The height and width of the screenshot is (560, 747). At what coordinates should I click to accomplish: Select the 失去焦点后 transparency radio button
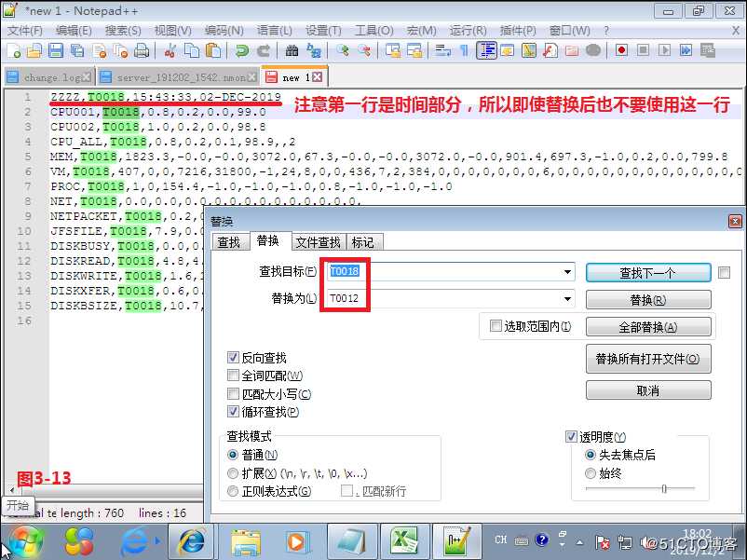point(591,455)
